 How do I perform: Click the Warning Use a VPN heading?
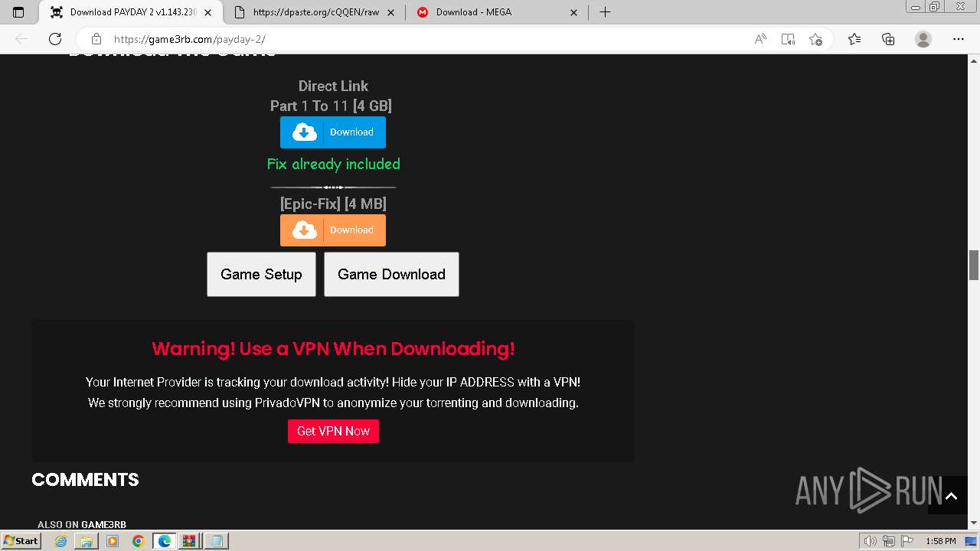333,349
